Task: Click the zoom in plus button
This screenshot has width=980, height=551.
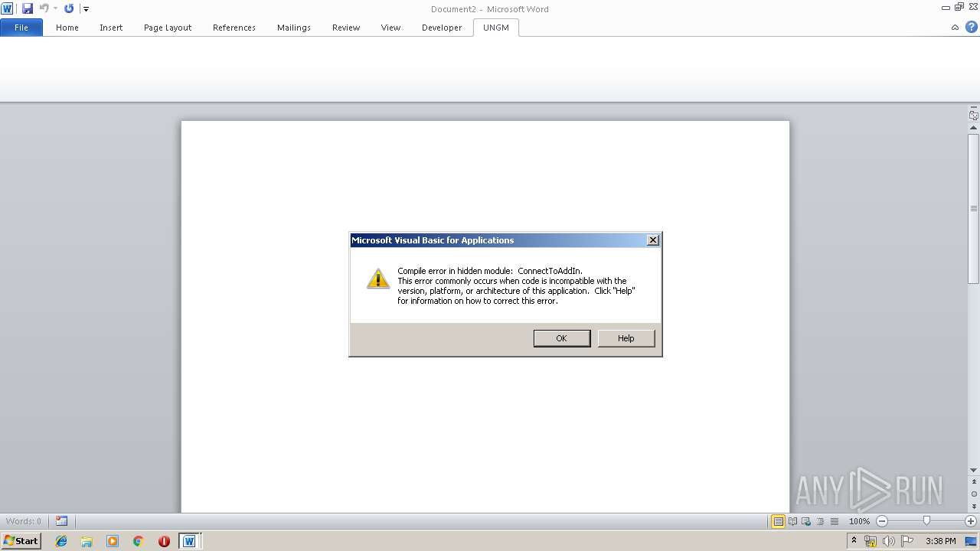Action: (x=971, y=521)
